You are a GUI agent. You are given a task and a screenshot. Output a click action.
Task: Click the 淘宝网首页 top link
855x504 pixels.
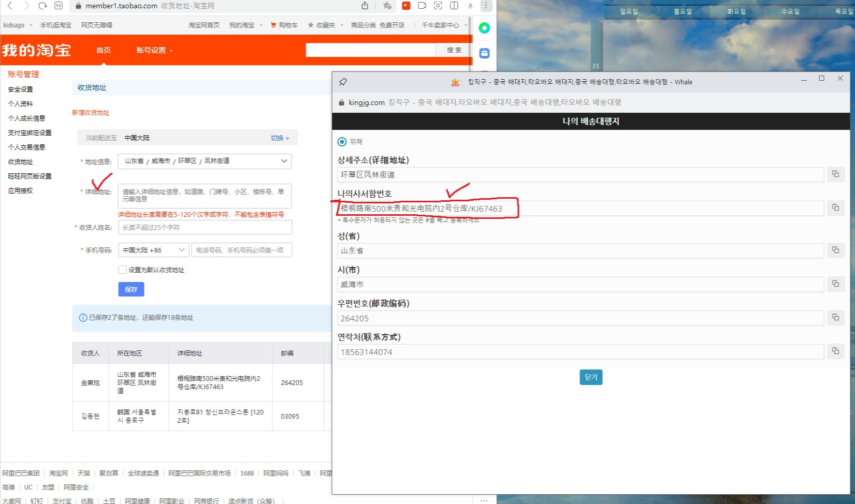pyautogui.click(x=204, y=25)
